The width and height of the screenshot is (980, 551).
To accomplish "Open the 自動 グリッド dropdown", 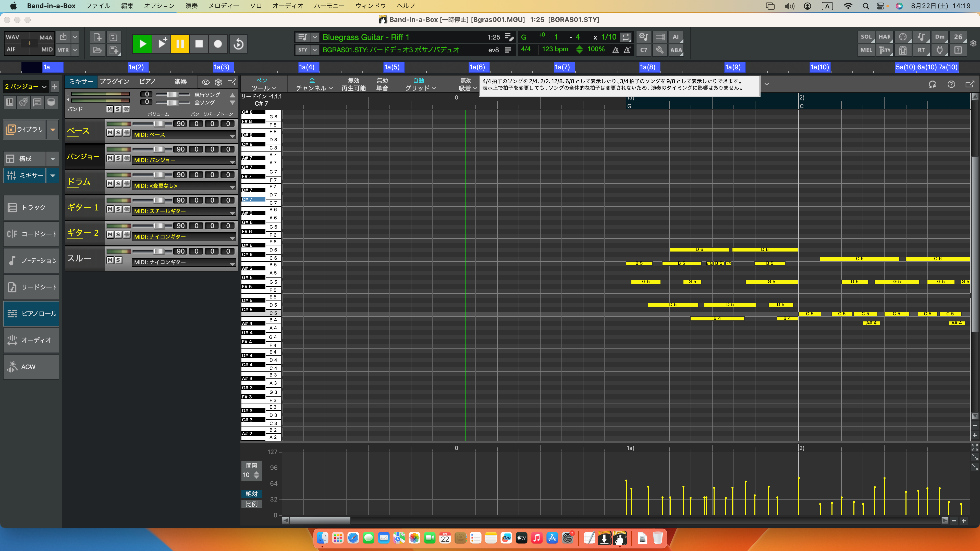I will coord(420,84).
